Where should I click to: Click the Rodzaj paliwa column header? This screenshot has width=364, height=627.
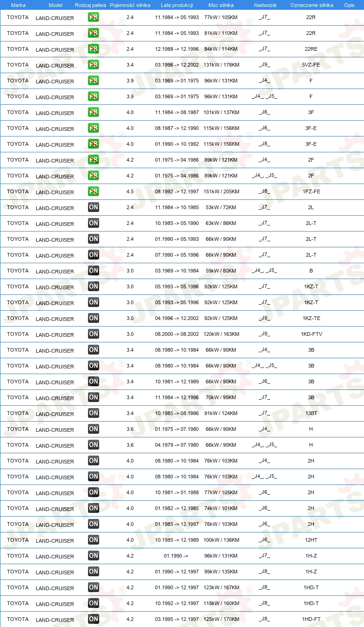point(90,5)
